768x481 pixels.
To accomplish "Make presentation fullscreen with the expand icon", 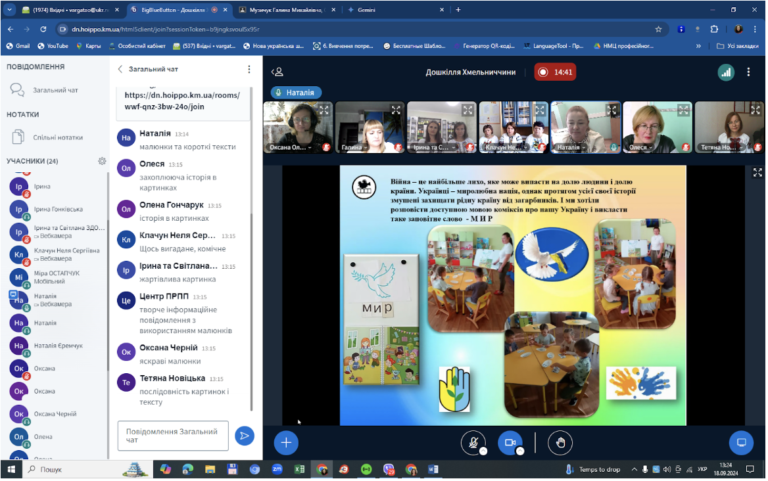I will coord(758,172).
